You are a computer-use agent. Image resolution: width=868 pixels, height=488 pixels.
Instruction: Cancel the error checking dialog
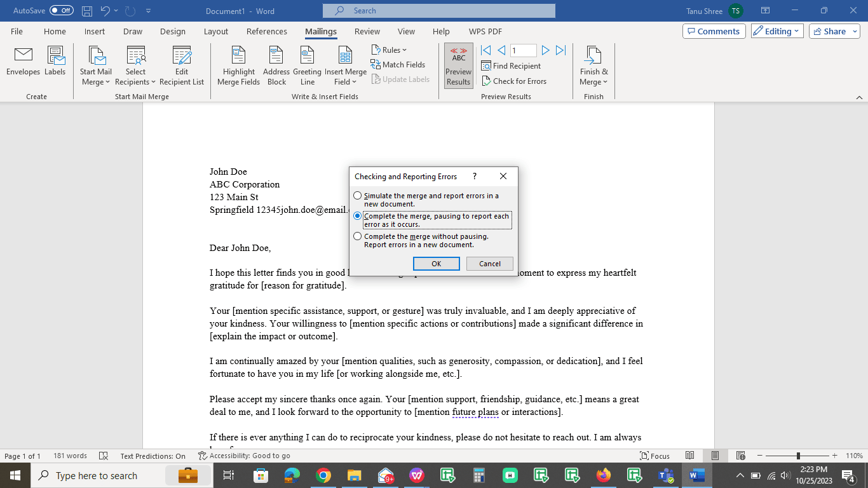click(x=489, y=263)
